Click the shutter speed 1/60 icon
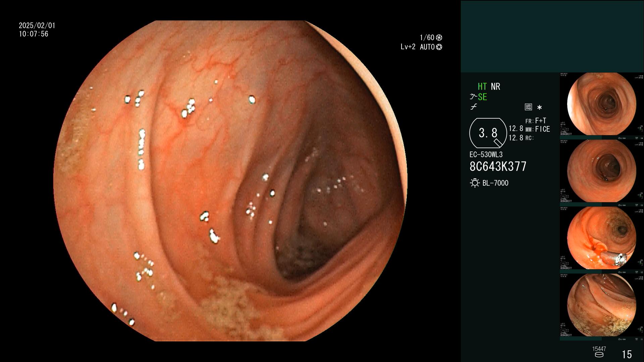Viewport: 644px width, 362px height. click(x=439, y=38)
